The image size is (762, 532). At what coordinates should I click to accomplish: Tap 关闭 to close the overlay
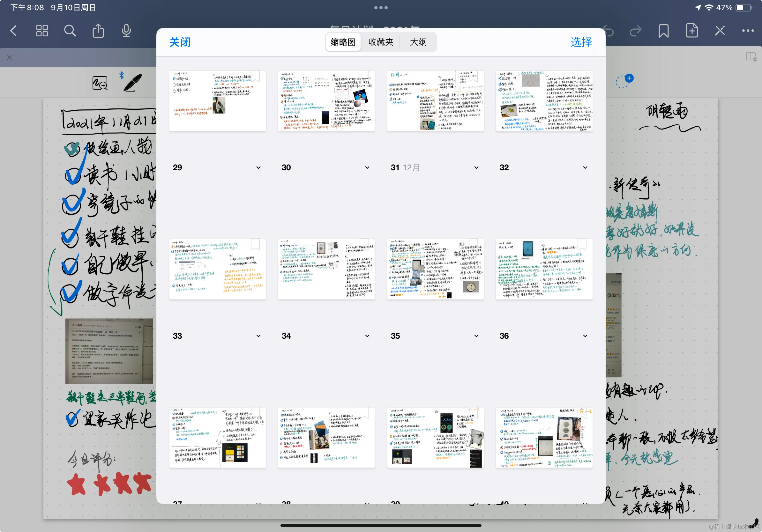point(180,42)
